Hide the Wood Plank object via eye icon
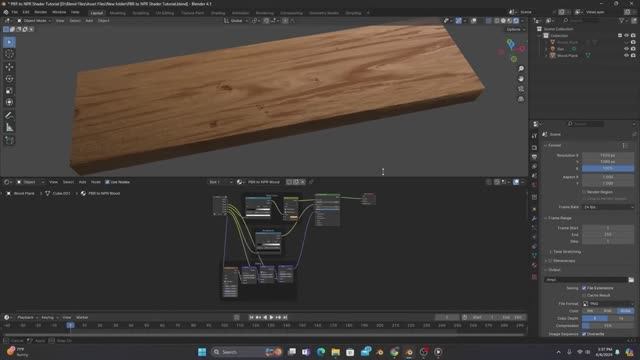640x360 pixels. (x=626, y=56)
